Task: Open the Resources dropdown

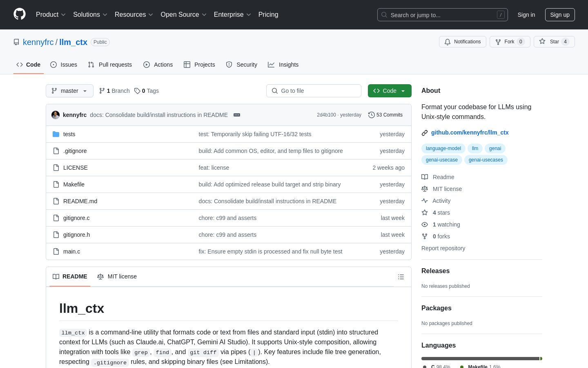Action: [134, 15]
